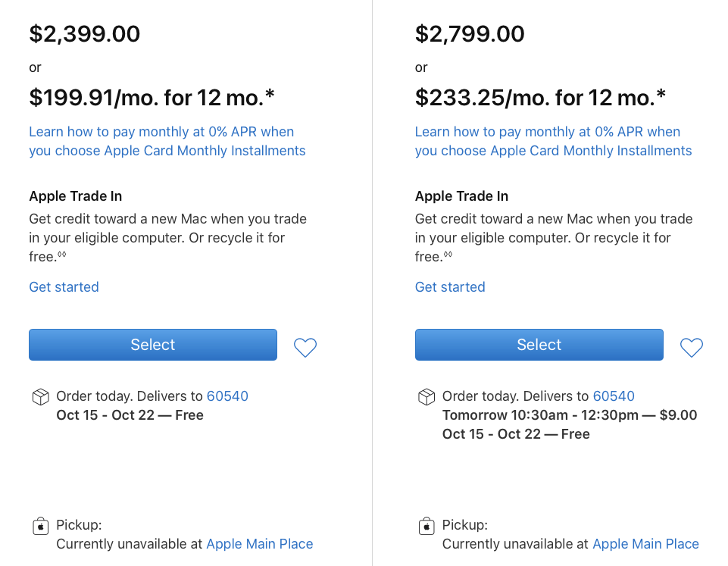Select the $2,399.00 configuration
This screenshot has height=566, width=728.
(x=153, y=345)
